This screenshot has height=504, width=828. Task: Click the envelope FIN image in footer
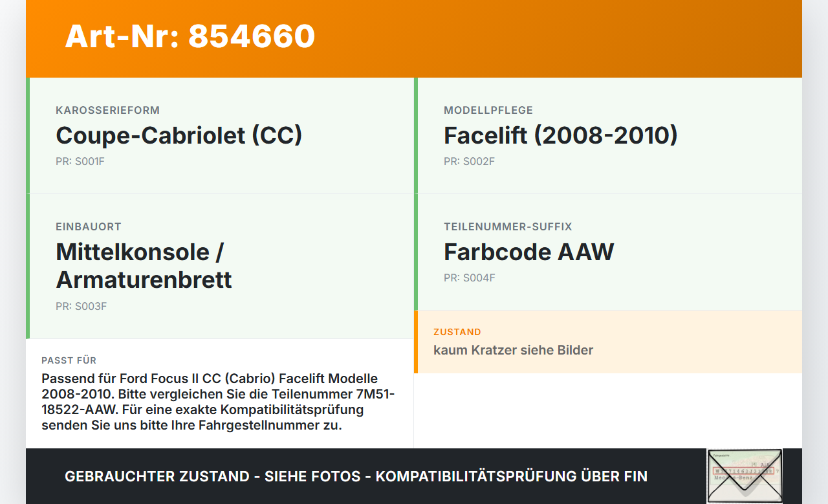click(745, 476)
